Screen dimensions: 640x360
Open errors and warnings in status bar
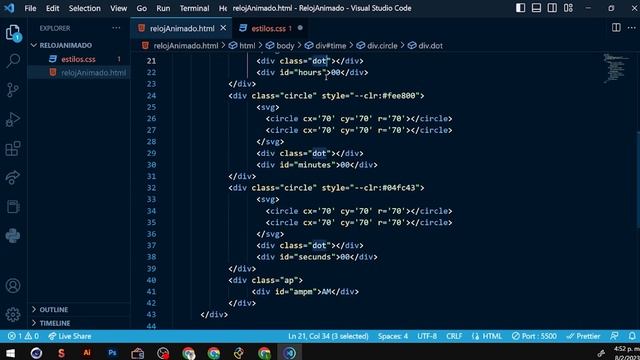(23, 336)
